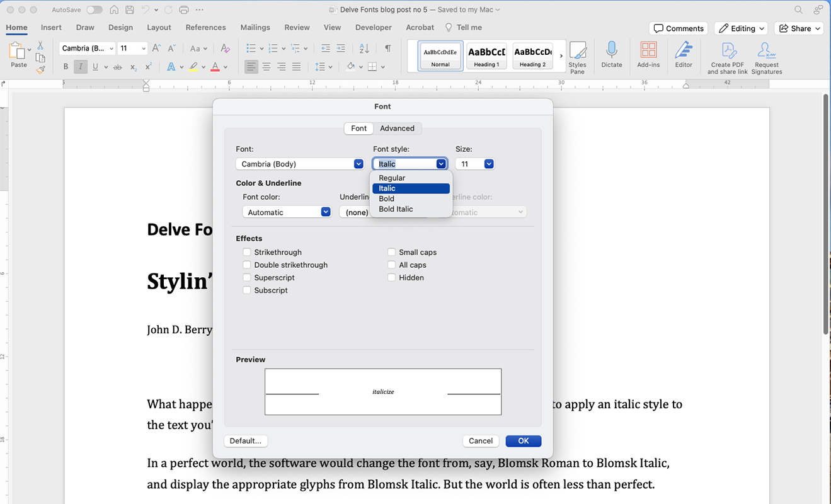Decrease font size with the shrink icon

click(171, 49)
